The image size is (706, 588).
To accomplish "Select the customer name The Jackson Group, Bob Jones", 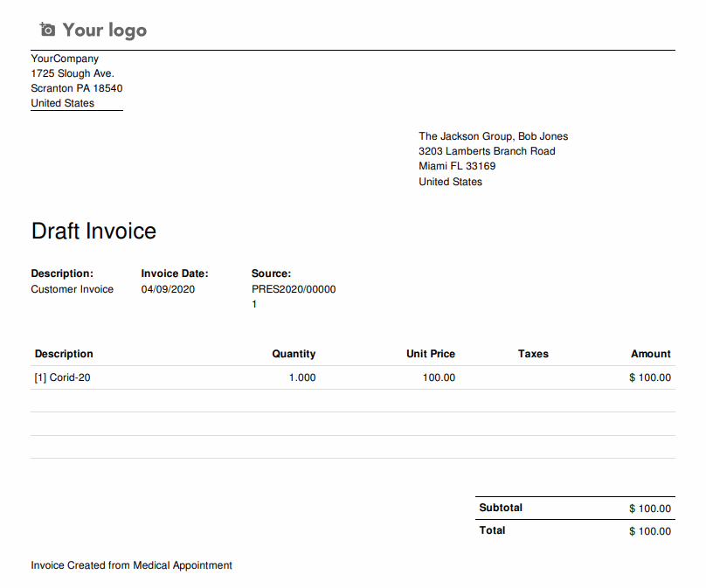I will [493, 136].
